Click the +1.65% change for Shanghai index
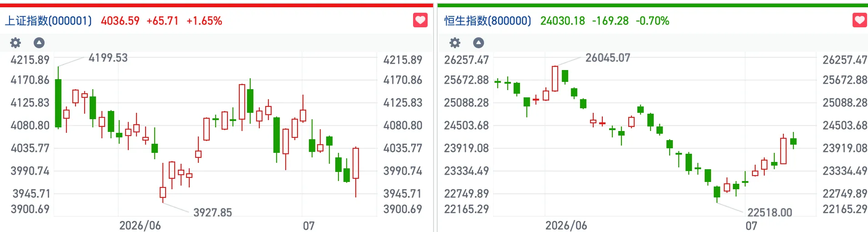 204,21
